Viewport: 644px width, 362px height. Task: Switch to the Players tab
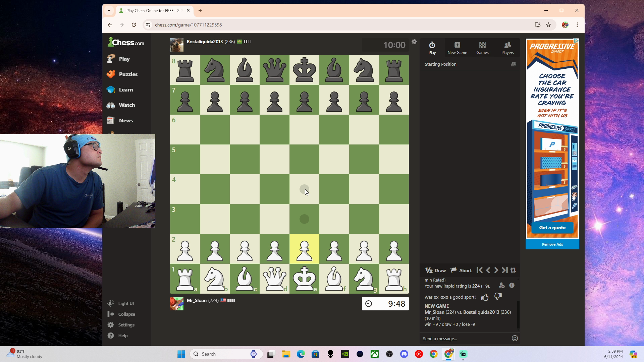click(507, 48)
